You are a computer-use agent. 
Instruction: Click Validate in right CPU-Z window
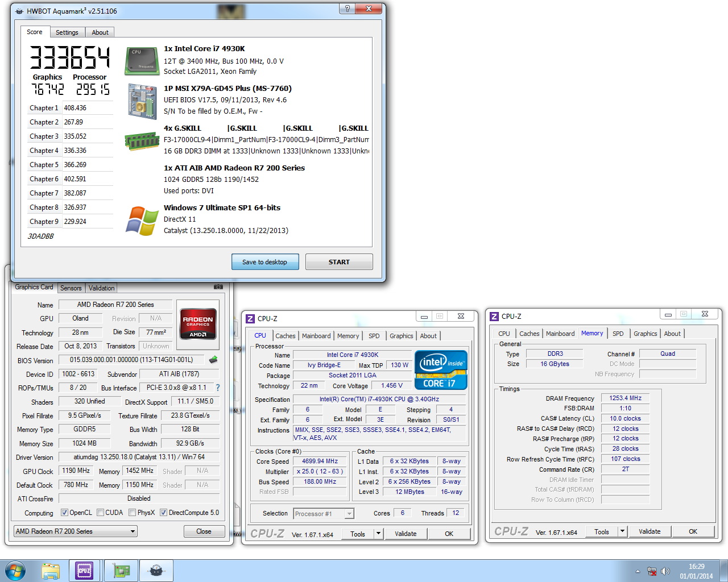pos(650,531)
